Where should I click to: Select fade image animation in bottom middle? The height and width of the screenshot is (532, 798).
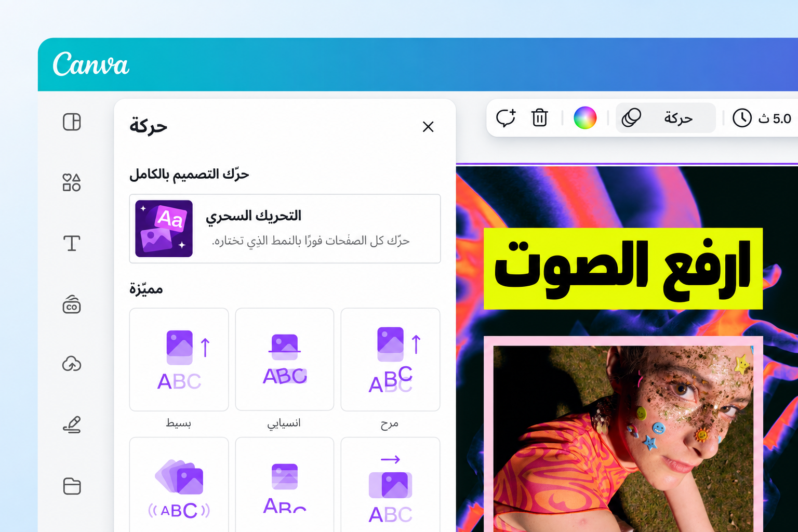pyautogui.click(x=285, y=485)
